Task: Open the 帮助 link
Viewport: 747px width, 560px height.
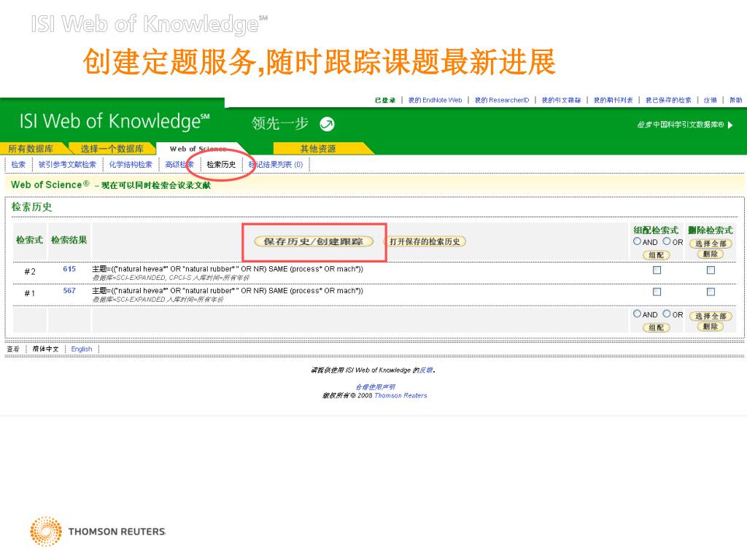Action: pos(735,100)
